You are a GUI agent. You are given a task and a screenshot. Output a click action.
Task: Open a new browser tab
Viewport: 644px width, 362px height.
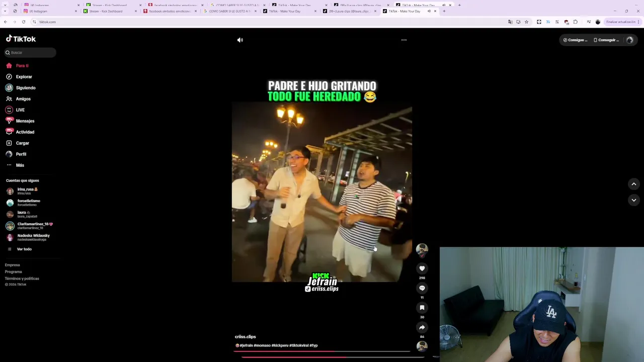[444, 11]
